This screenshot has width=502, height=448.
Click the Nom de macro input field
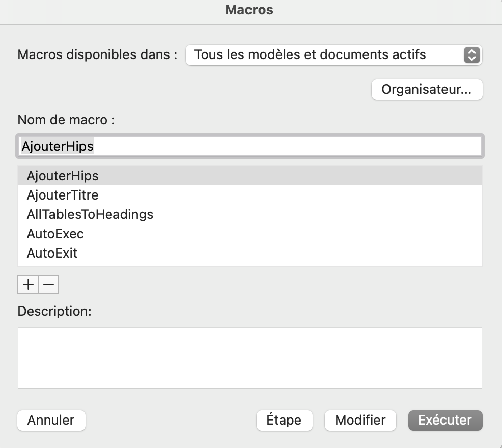(249, 146)
